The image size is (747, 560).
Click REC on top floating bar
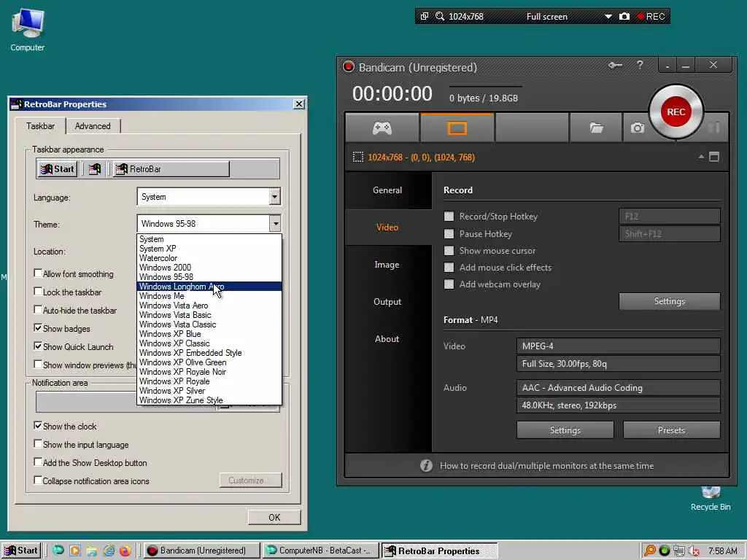click(651, 16)
